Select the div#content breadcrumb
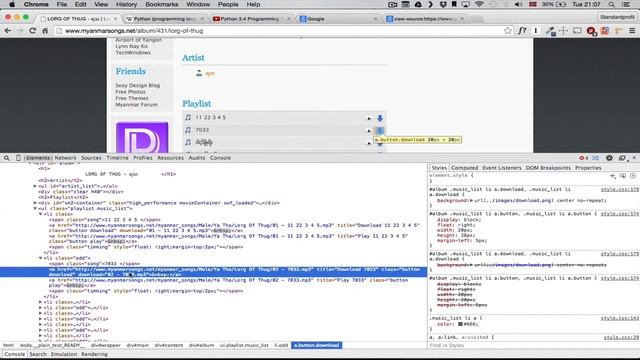 [169, 345]
